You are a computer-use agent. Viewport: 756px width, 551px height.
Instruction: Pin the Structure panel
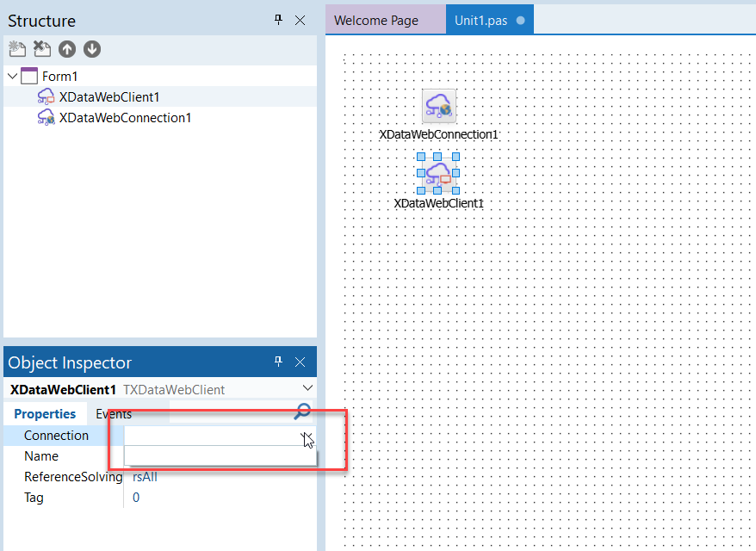point(278,20)
